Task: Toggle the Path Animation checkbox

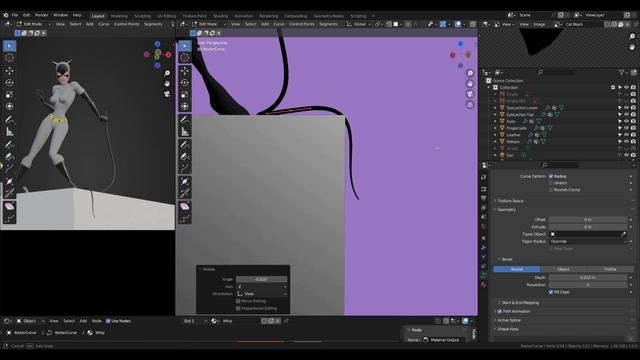Action: point(500,311)
